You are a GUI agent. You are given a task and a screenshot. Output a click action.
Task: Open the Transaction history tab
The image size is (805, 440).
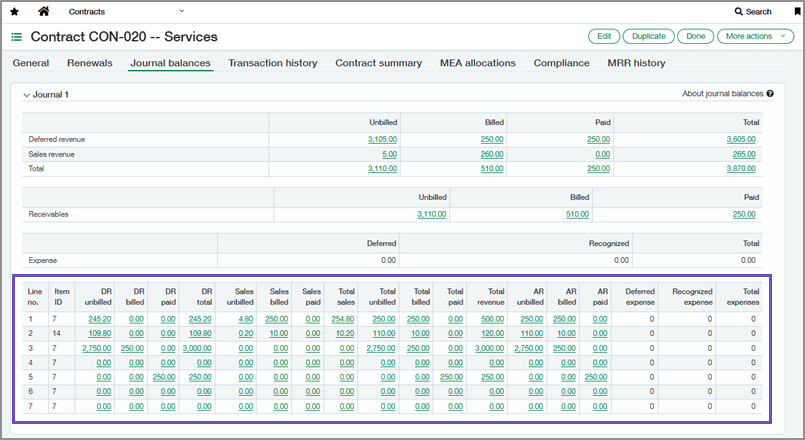pos(272,63)
